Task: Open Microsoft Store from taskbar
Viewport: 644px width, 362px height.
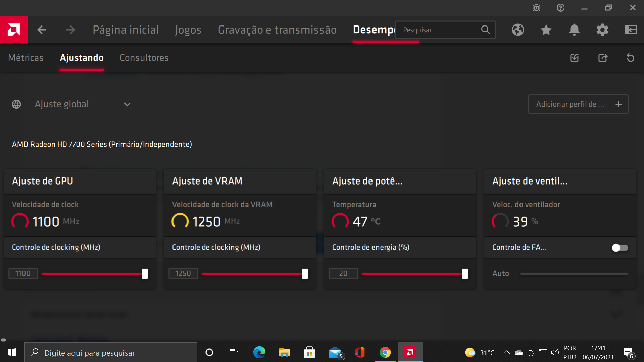Action: [309, 352]
